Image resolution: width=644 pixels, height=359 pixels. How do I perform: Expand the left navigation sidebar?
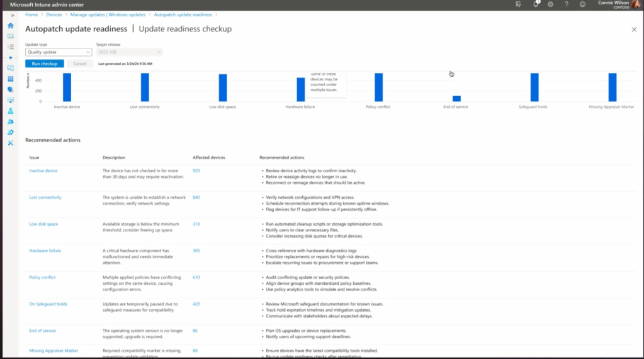[x=12, y=15]
